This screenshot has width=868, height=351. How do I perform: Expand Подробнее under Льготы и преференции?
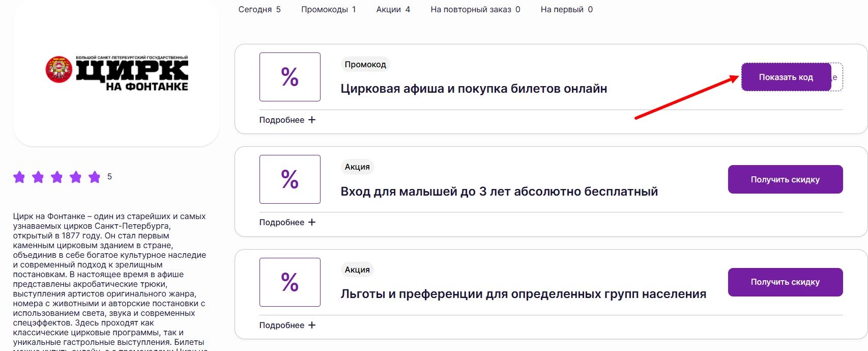pos(287,325)
